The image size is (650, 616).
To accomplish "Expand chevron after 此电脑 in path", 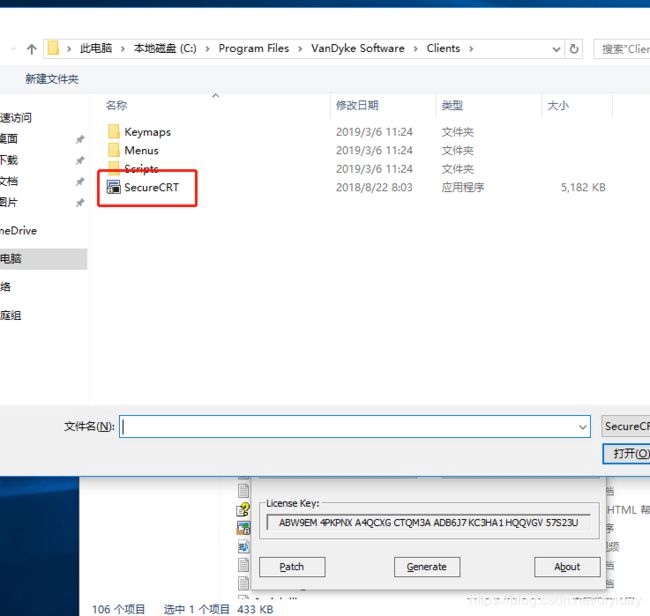I will tap(122, 49).
